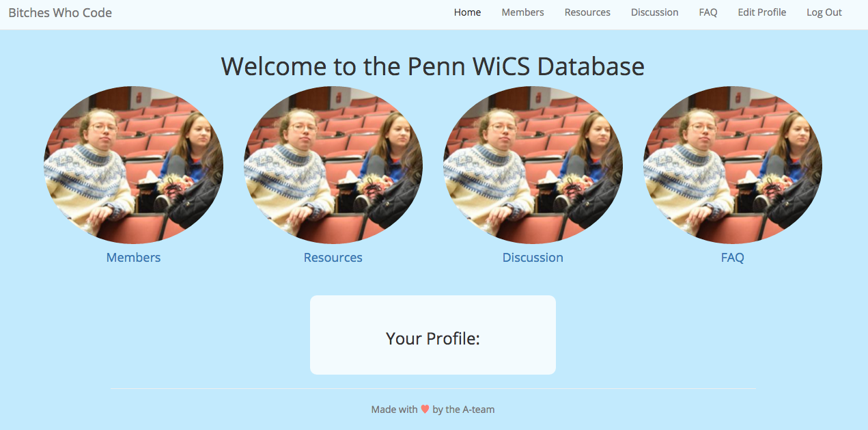This screenshot has width=868, height=430.
Task: Open the circular image above FAQ
Action: tap(733, 165)
